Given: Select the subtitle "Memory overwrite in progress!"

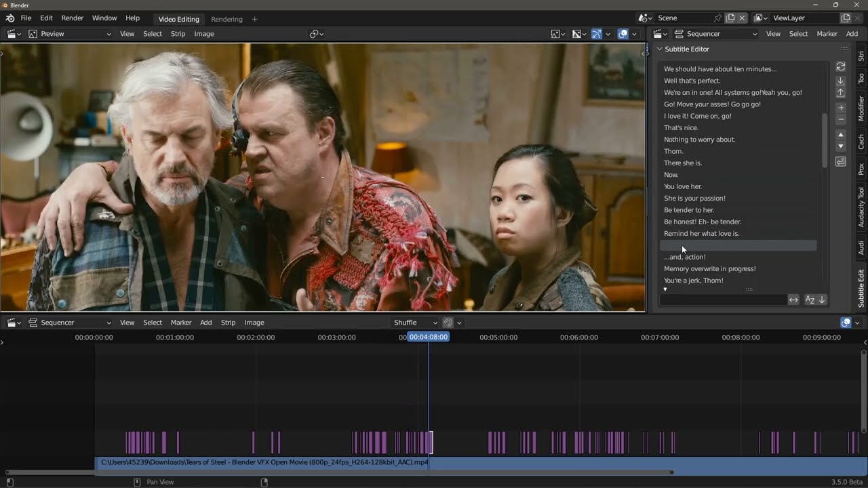Looking at the screenshot, I should pos(738,269).
